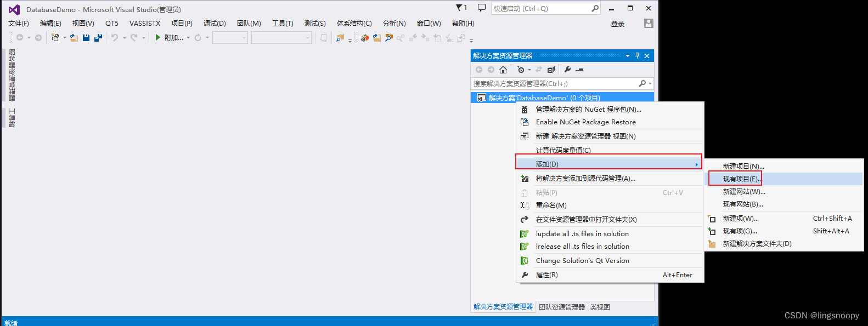Click the Find in Files toolbar icon
This screenshot has width=868, height=326.
point(340,38)
